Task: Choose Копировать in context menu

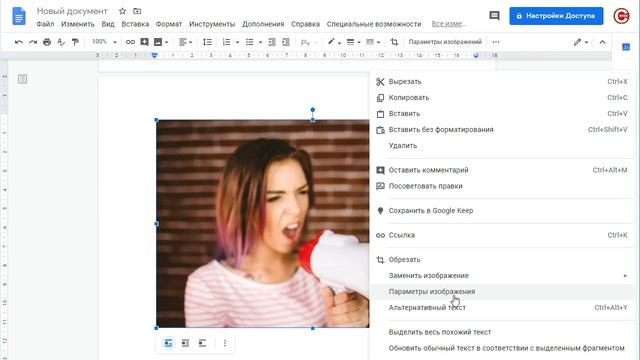Action: click(x=502, y=98)
